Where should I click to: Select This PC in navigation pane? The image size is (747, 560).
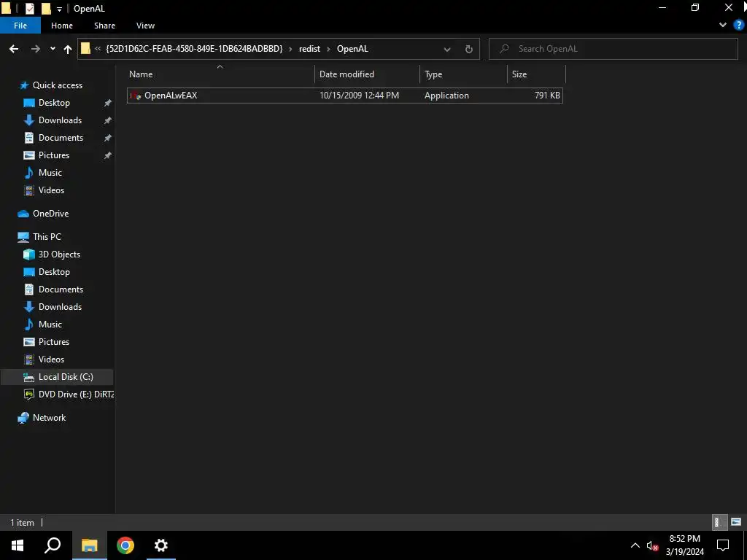click(47, 237)
